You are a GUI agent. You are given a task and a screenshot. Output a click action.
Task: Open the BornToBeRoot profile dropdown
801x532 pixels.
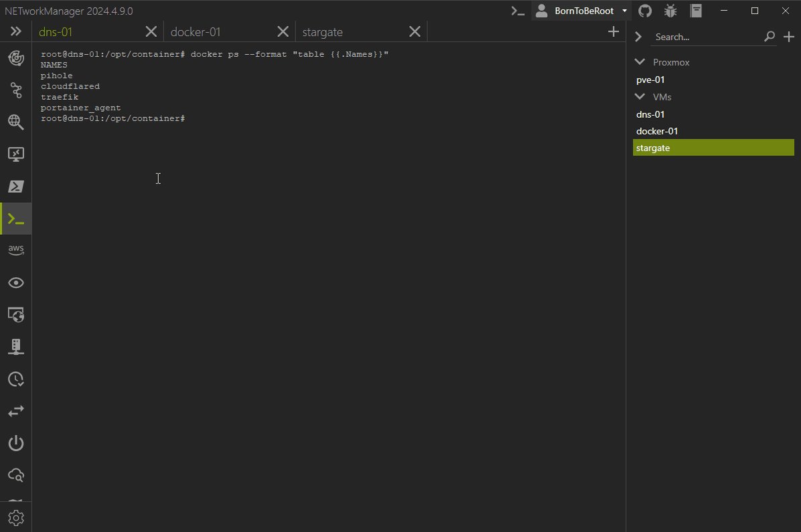pos(581,11)
